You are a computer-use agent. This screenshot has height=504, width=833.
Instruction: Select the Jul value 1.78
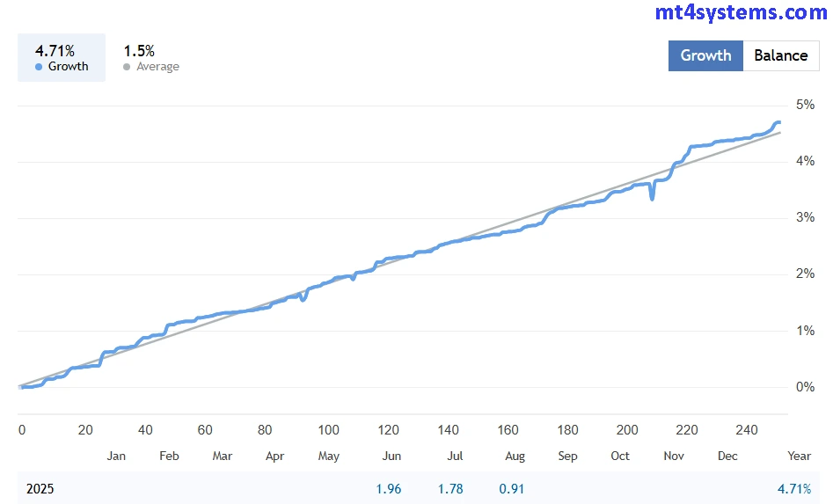(x=449, y=489)
